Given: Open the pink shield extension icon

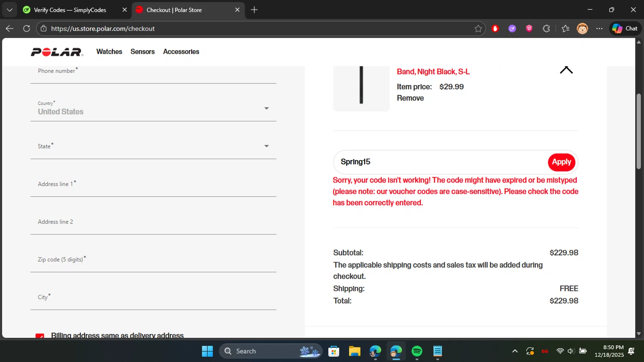Looking at the screenshot, I should [529, 28].
